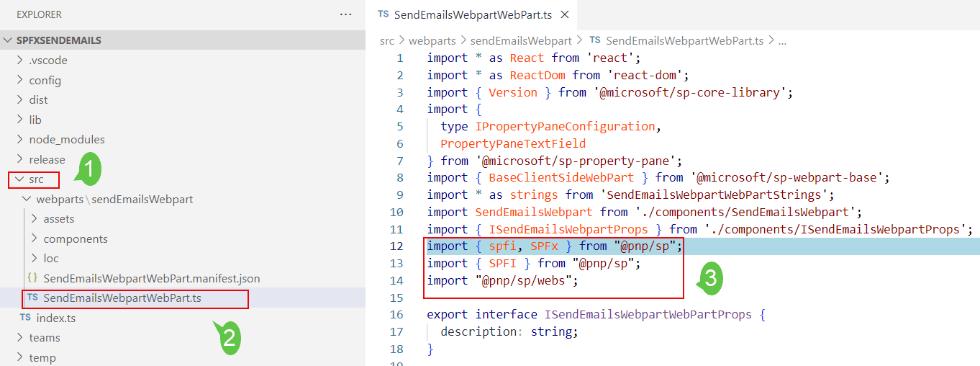Collapse the webparts\sendEmailsWebpart folder

click(x=27, y=199)
